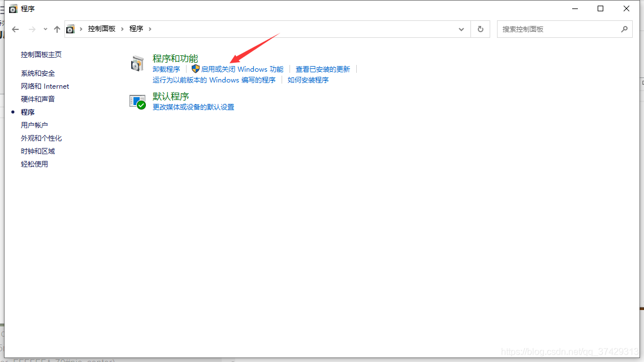Click the Back navigation arrow
This screenshot has height=362, width=644.
16,29
